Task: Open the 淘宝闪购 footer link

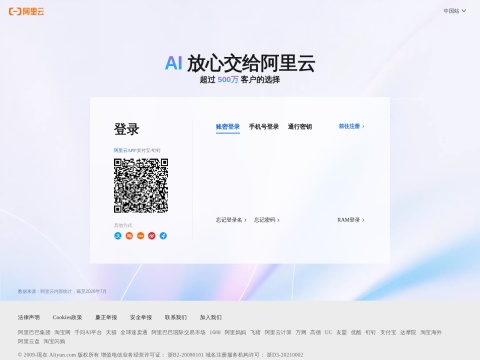Action: (54, 341)
